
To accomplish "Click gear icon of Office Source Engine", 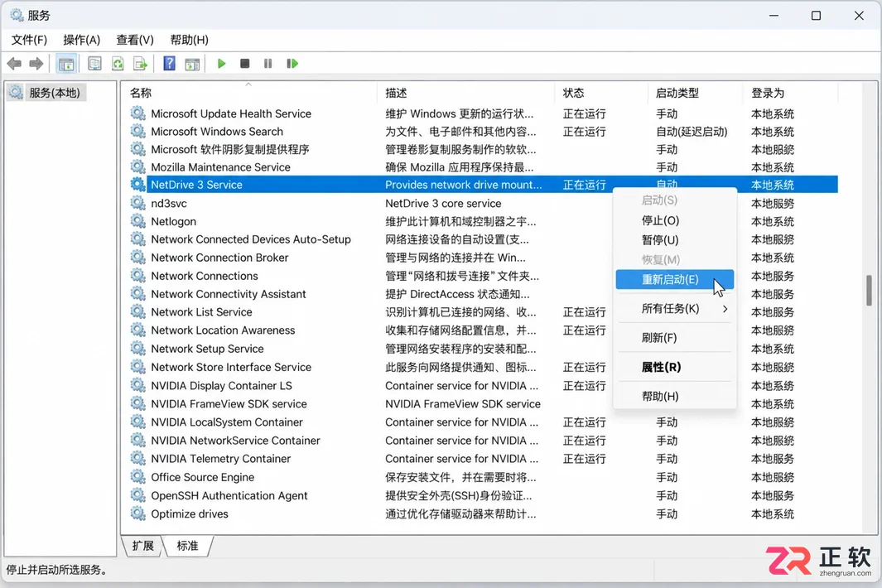I will [137, 476].
